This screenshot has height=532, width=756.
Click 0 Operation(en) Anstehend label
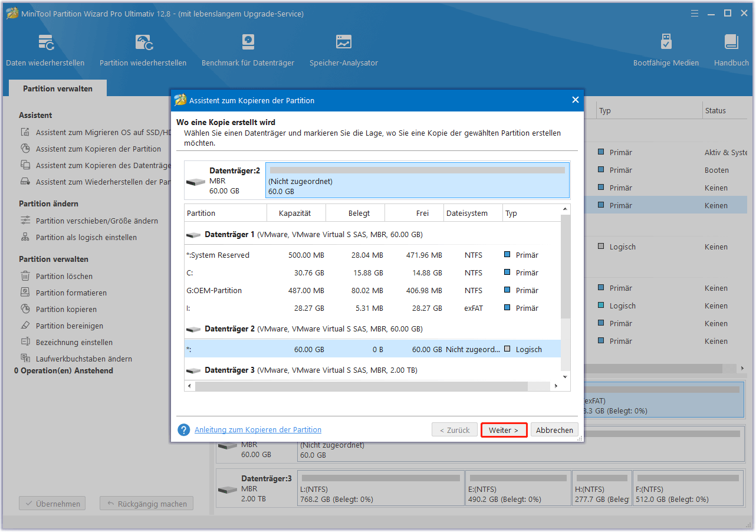(64, 371)
